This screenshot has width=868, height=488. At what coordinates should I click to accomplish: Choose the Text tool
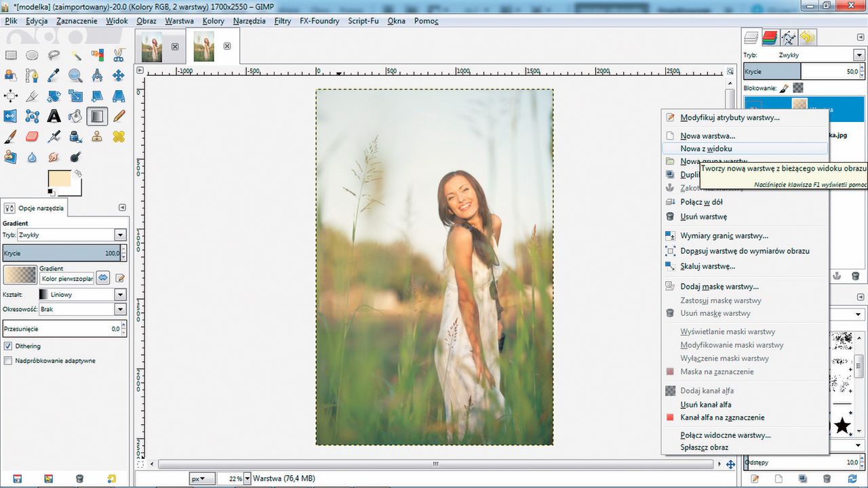54,116
